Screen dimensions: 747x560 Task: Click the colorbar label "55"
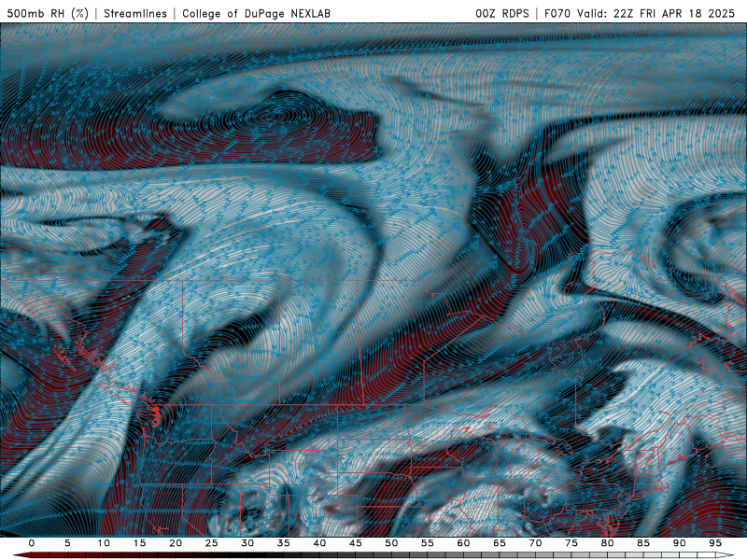click(428, 543)
